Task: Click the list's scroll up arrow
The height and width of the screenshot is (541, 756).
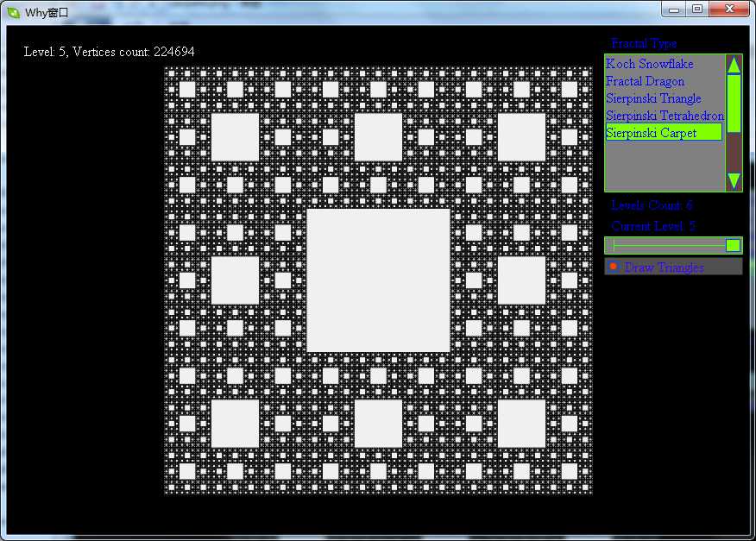Action: tap(734, 65)
